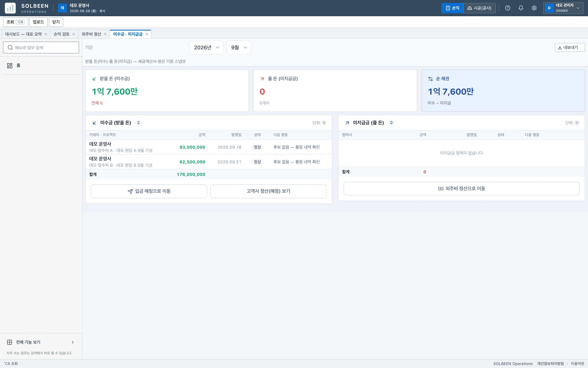Screen dimensions: 588x368
Task: Open the help question mark icon
Action: coord(508,8)
